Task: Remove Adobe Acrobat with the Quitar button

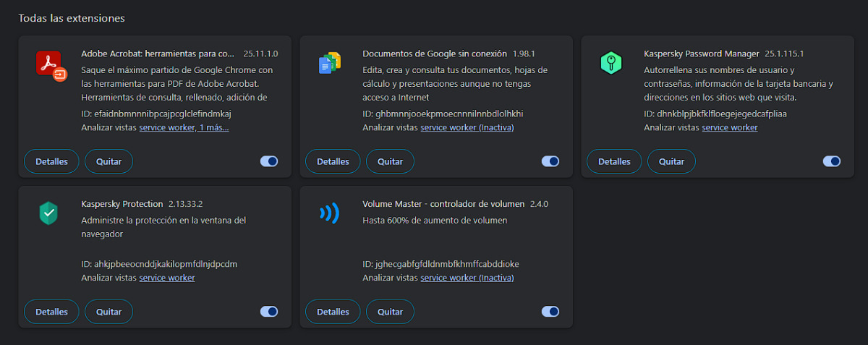Action: coord(109,161)
